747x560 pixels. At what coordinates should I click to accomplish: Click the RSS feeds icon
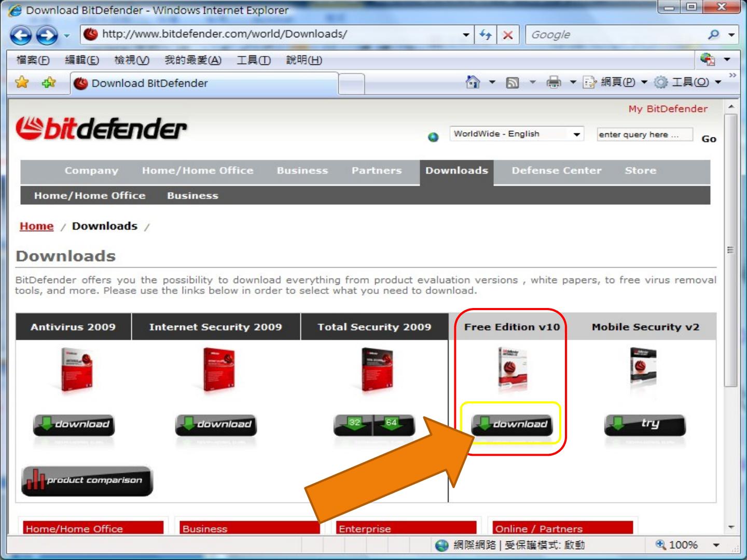(x=512, y=82)
